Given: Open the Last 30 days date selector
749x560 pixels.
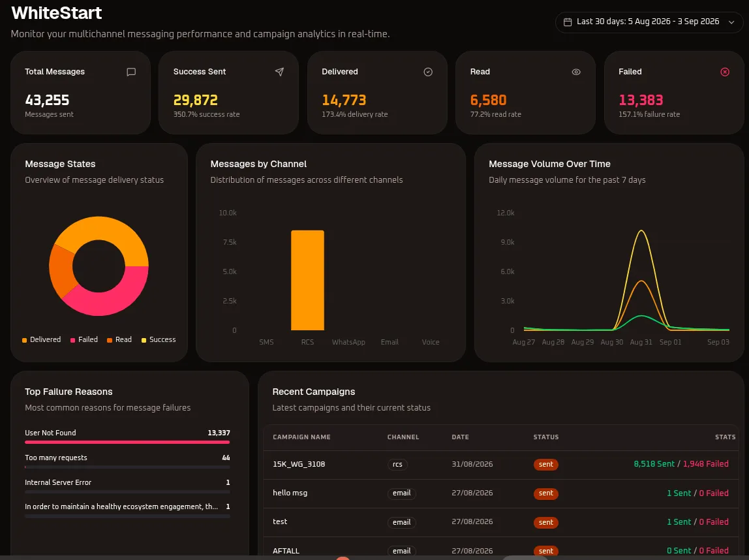Looking at the screenshot, I should (649, 22).
